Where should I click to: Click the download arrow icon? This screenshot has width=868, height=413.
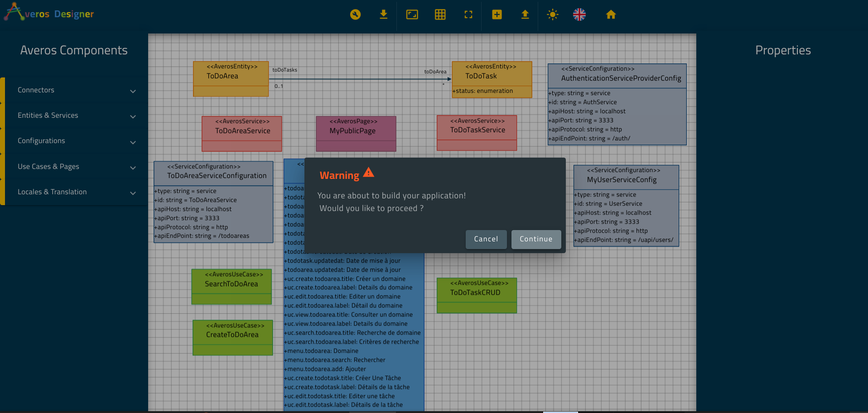click(383, 14)
